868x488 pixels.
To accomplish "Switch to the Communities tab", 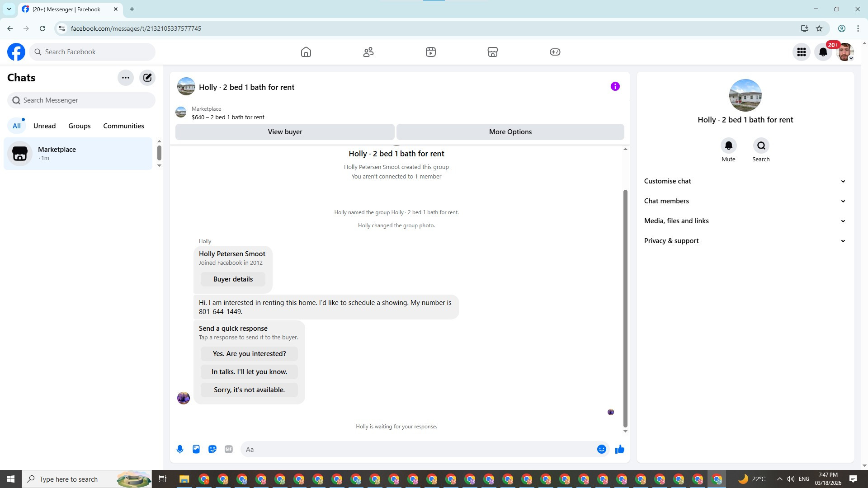I will 123,126.
